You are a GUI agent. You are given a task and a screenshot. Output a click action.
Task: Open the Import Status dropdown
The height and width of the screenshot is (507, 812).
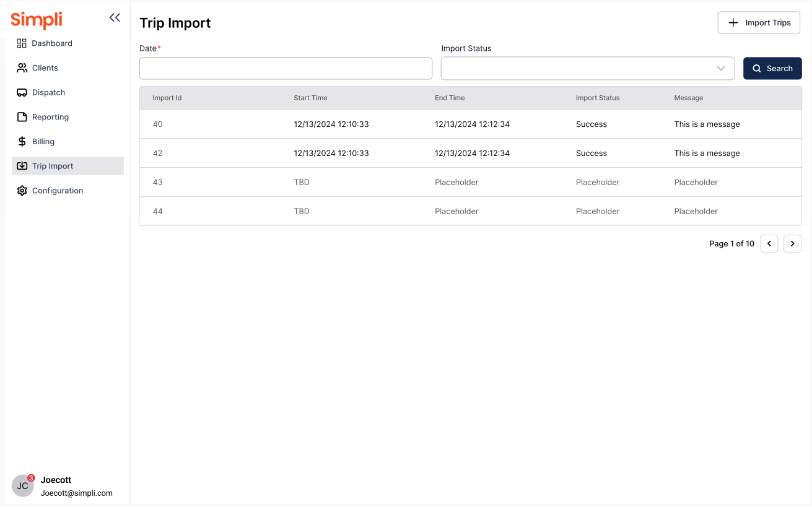click(587, 69)
